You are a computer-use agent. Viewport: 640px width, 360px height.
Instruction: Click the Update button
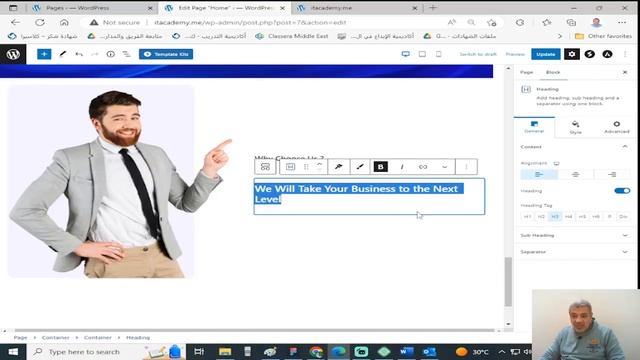click(x=546, y=54)
